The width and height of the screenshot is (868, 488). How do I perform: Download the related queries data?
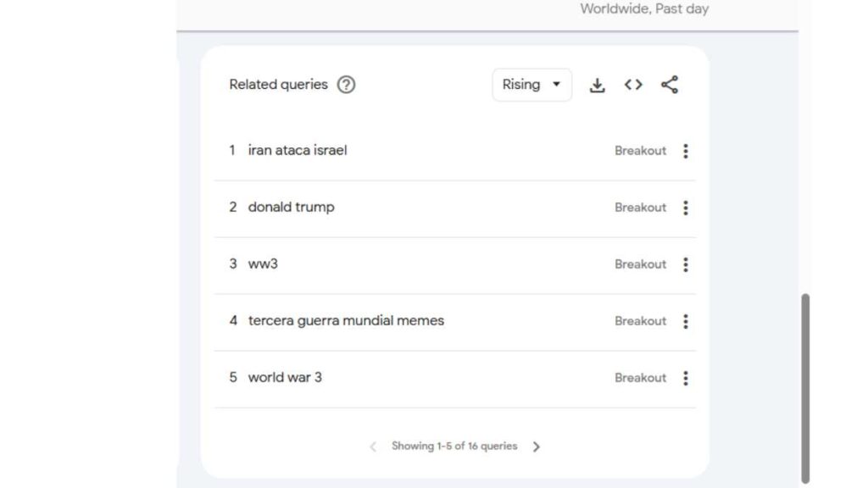coord(598,85)
